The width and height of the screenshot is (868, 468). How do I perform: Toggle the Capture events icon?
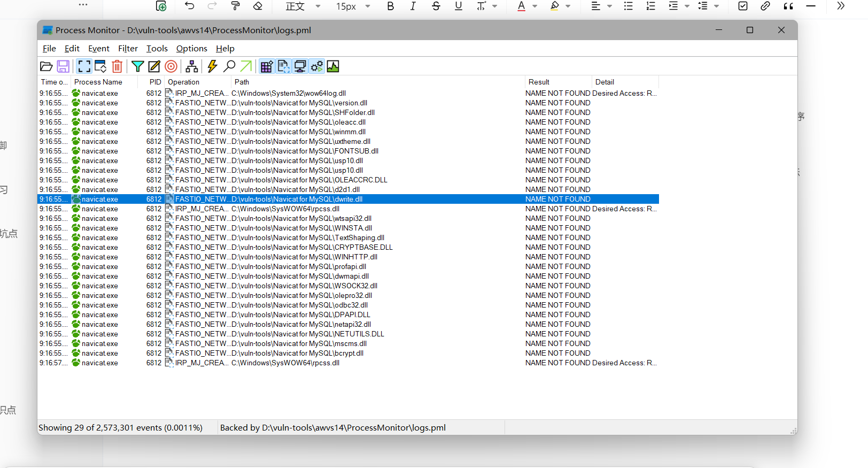tap(84, 66)
